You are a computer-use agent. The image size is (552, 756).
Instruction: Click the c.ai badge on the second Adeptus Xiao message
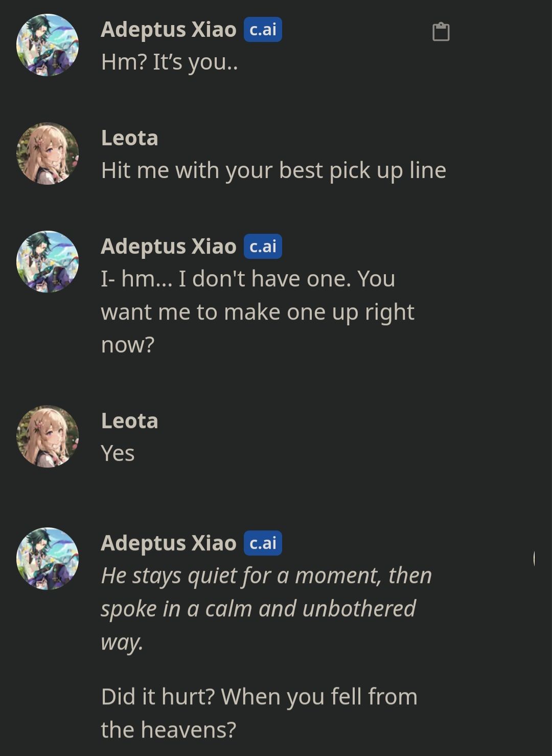[x=263, y=247]
